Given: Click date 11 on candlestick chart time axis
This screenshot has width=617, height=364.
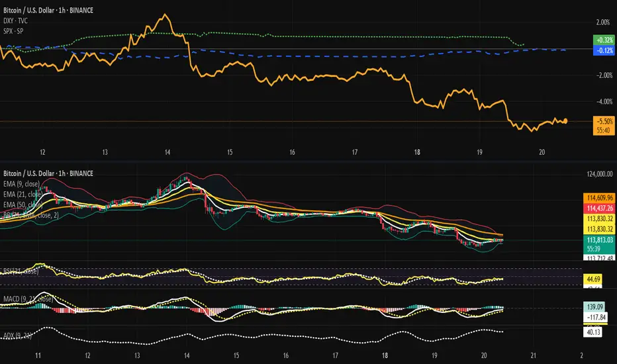Looking at the screenshot, I should click(38, 355).
